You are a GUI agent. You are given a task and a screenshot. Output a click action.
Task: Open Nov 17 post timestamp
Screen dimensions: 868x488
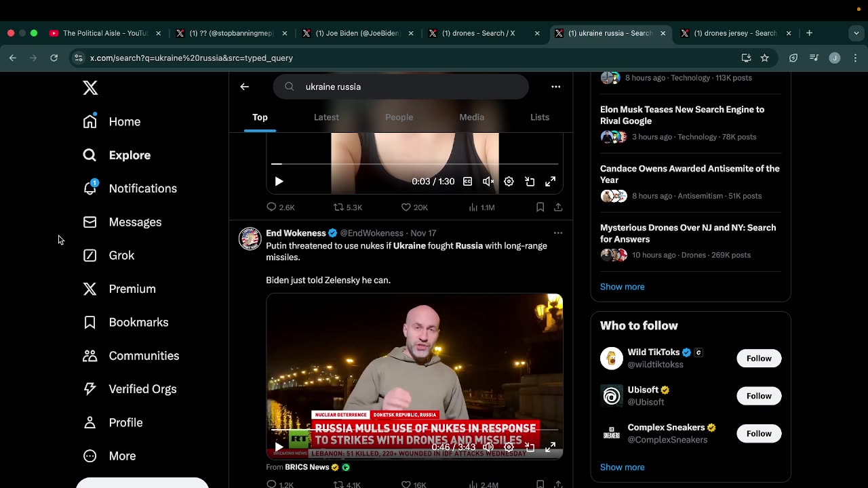423,233
